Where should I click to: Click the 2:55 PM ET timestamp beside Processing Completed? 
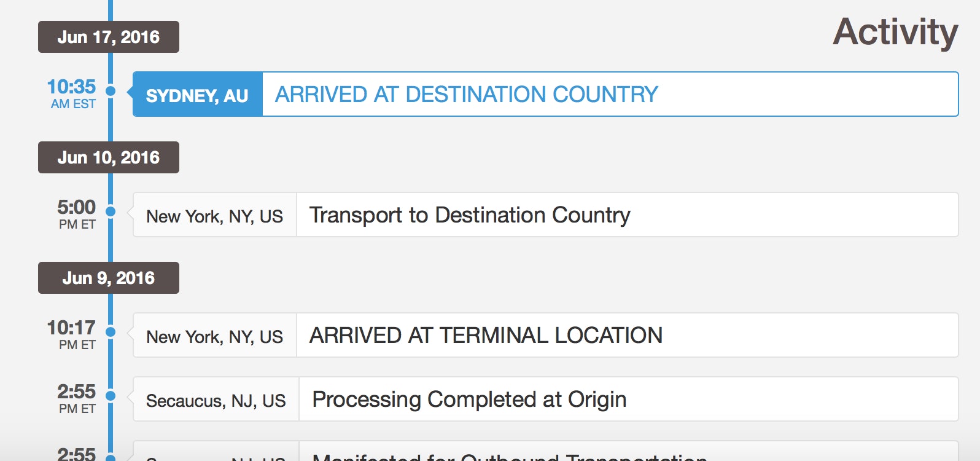pos(76,398)
